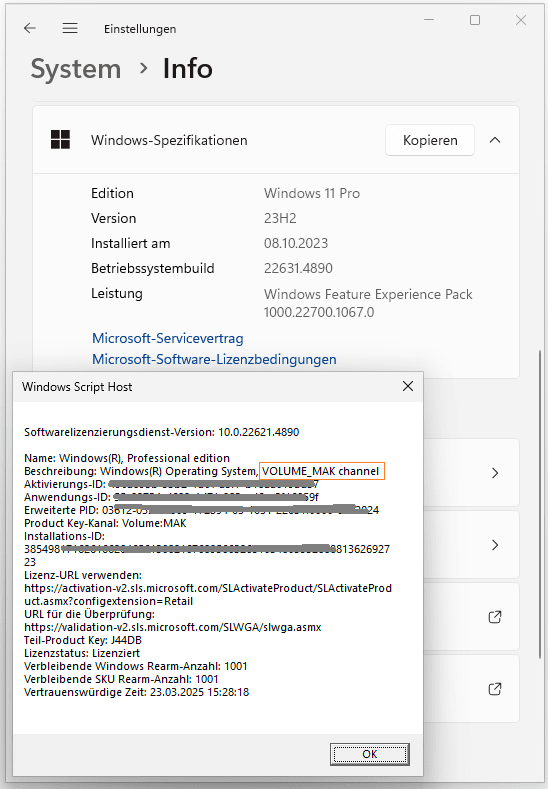The image size is (548, 789).
Task: Click the Product Key-Kanal: Volume:MAK line
Action: coord(105,523)
